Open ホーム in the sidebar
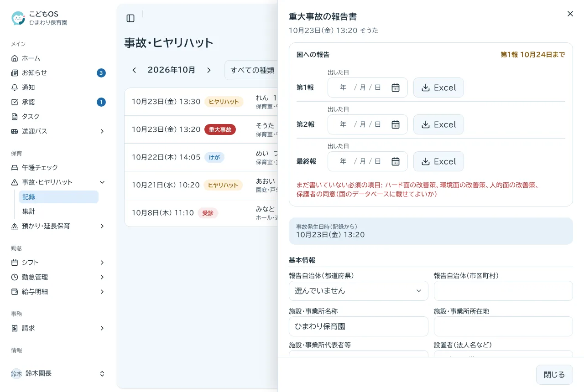The width and height of the screenshot is (584, 392). [58, 58]
